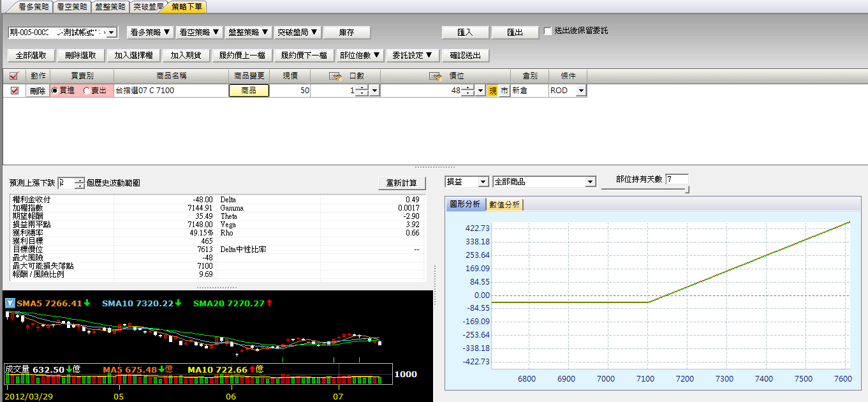
Task: Click the 部位持有天數 slider handle
Action: click(x=686, y=189)
